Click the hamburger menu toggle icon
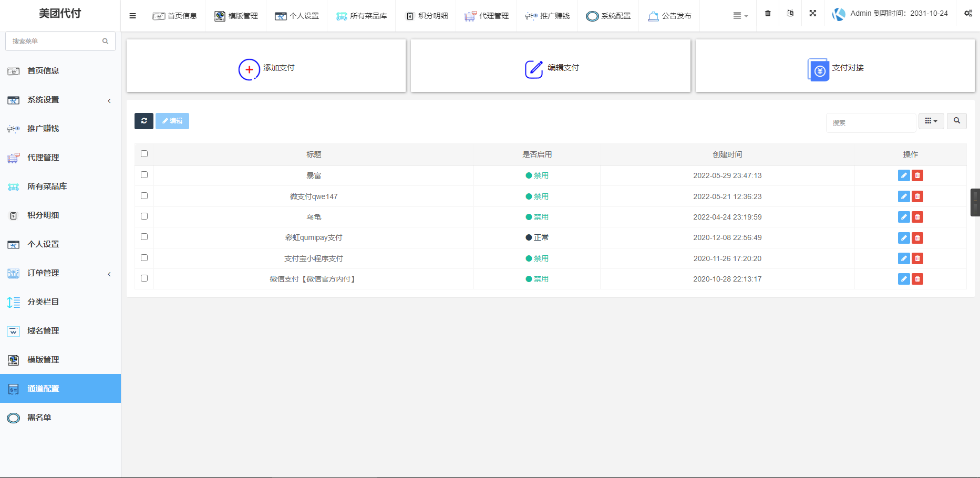Screen dimensions: 980x478 (x=132, y=16)
